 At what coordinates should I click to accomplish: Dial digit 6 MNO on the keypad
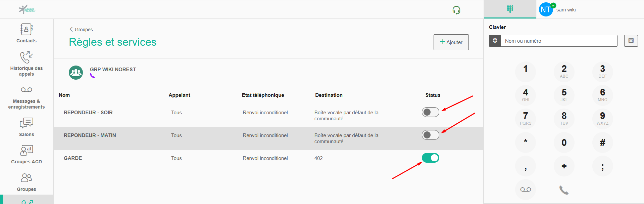pyautogui.click(x=602, y=95)
